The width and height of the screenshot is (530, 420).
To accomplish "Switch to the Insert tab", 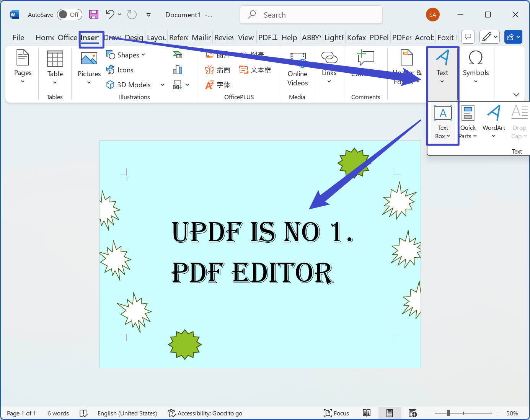I will (x=90, y=38).
